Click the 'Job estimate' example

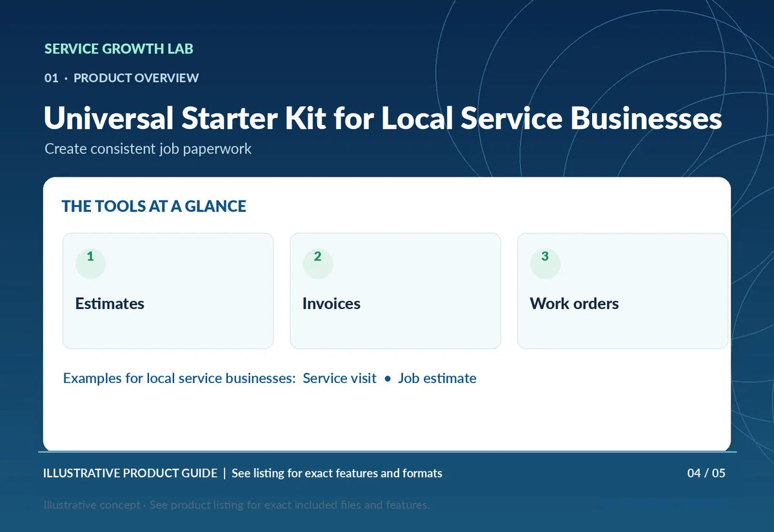[x=437, y=379]
